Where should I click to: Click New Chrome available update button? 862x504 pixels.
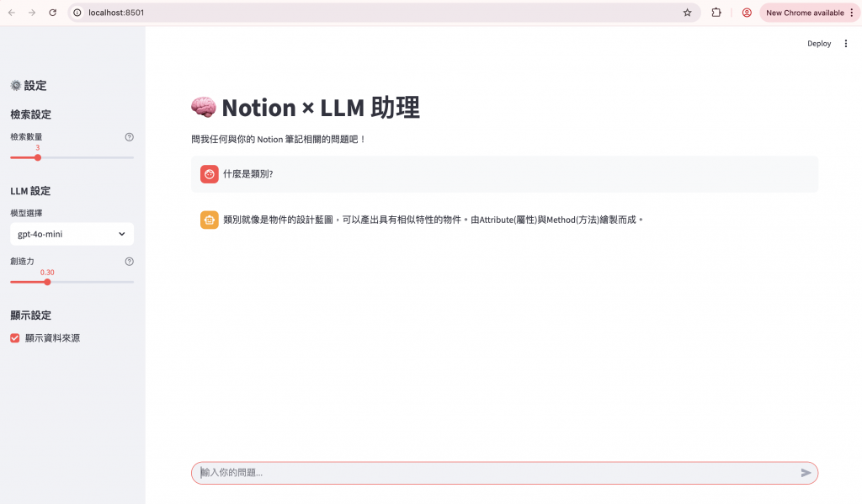coord(809,13)
